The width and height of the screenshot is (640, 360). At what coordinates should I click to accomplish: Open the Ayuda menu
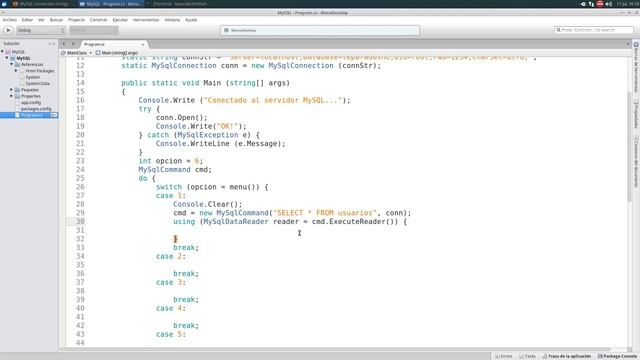click(191, 20)
